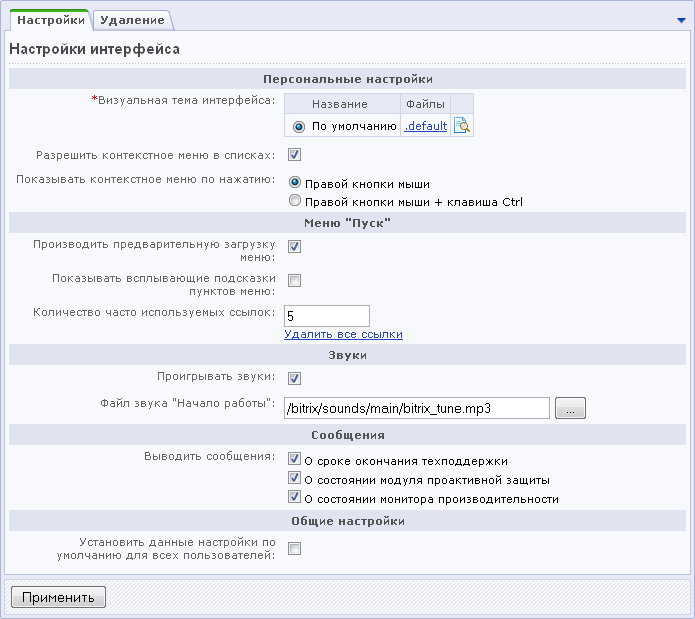Browse for sound file with ... button
The height and width of the screenshot is (619, 695).
tap(570, 408)
